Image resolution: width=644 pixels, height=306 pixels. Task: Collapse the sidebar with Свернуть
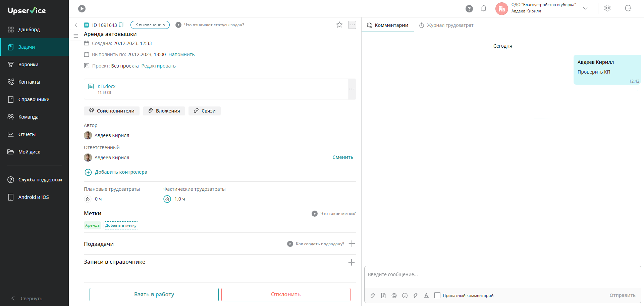click(x=27, y=299)
